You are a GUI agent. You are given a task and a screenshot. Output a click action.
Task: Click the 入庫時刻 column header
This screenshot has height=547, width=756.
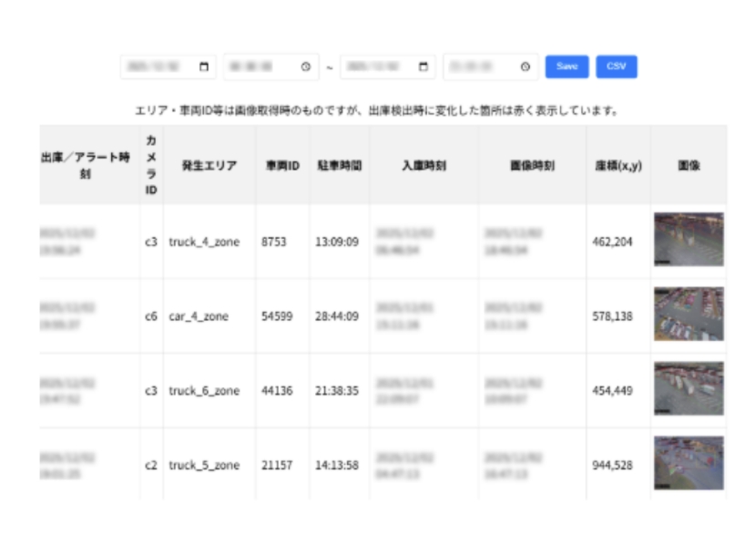[424, 166]
